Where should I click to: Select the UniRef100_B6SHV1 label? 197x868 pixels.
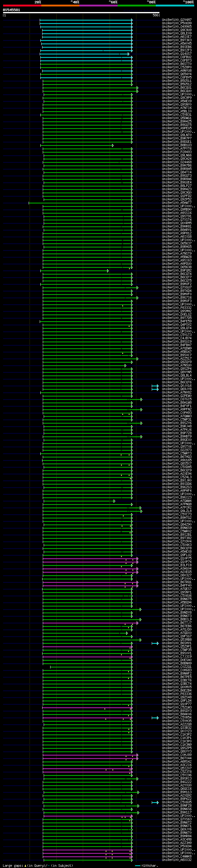click(x=177, y=643)
